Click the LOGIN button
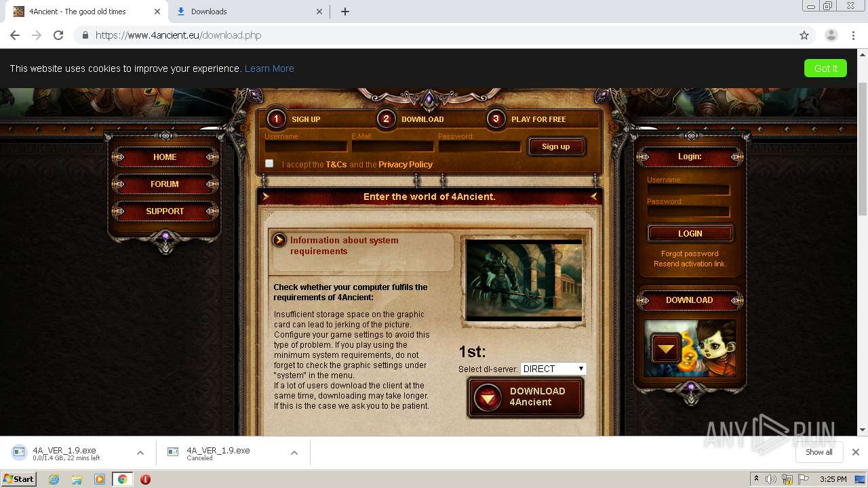The width and height of the screenshot is (868, 488). [x=690, y=233]
